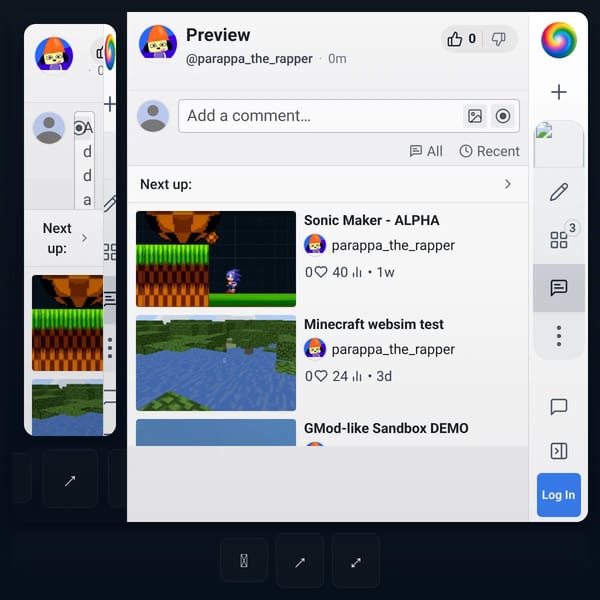Toggle the sidebar collapse panel icon
Screen dimensions: 600x600
point(559,451)
